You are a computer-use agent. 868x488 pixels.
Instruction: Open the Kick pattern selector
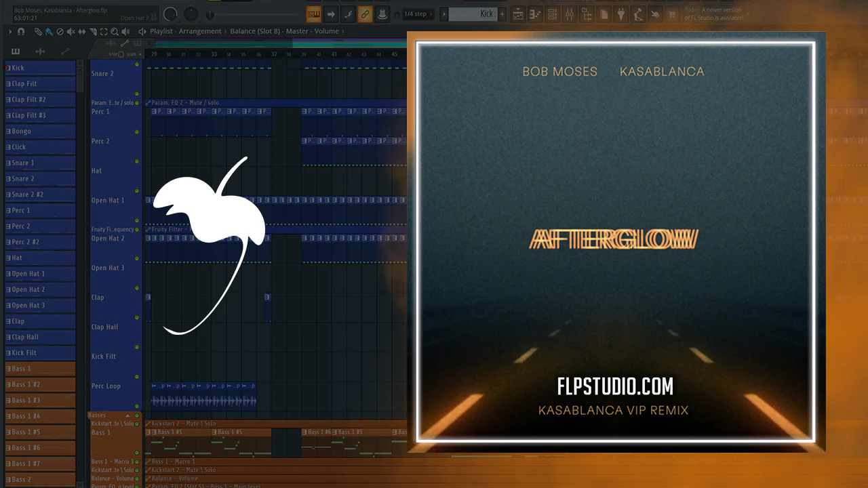pyautogui.click(x=473, y=14)
